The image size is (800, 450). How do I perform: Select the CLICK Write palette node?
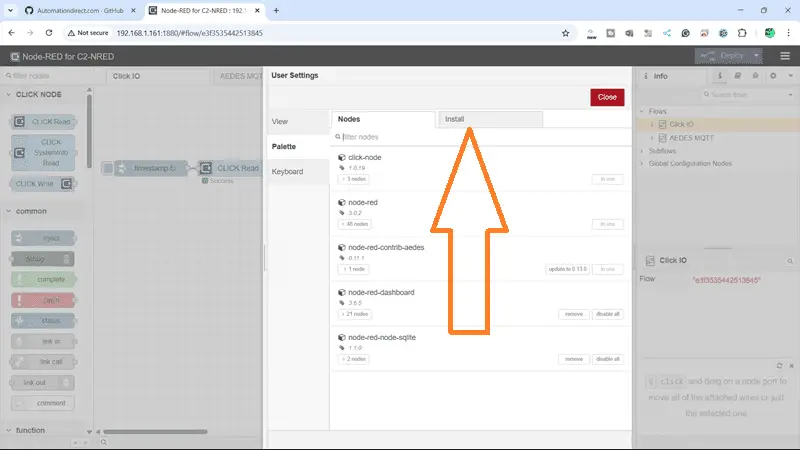[x=43, y=184]
